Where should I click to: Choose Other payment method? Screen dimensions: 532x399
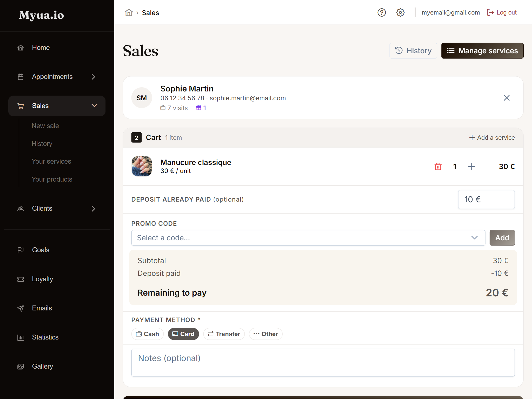(265, 334)
